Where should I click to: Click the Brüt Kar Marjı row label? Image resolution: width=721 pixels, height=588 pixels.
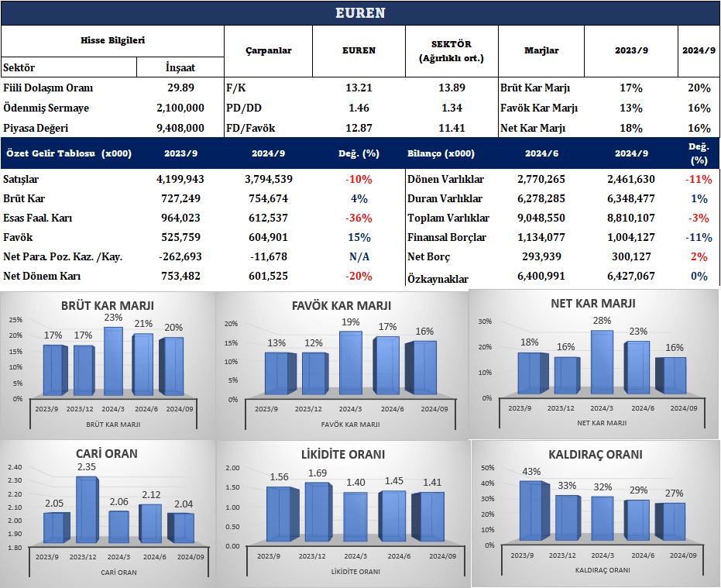click(x=535, y=88)
